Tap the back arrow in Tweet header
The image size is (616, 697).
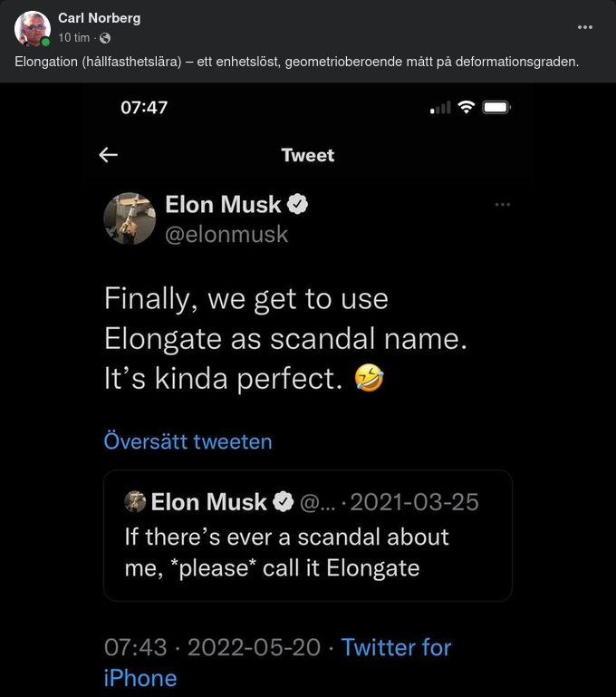109,155
